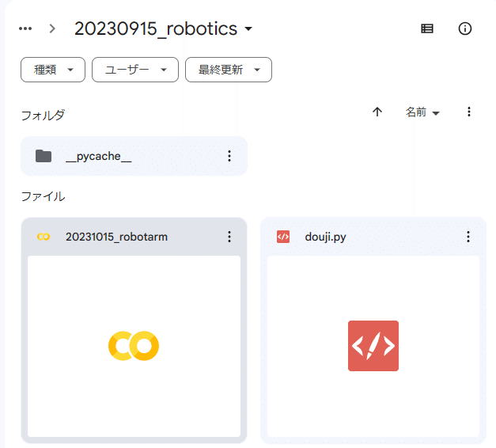
Task: Click the 20231015_robotarm Colab preview thumbnail
Action: [134, 347]
